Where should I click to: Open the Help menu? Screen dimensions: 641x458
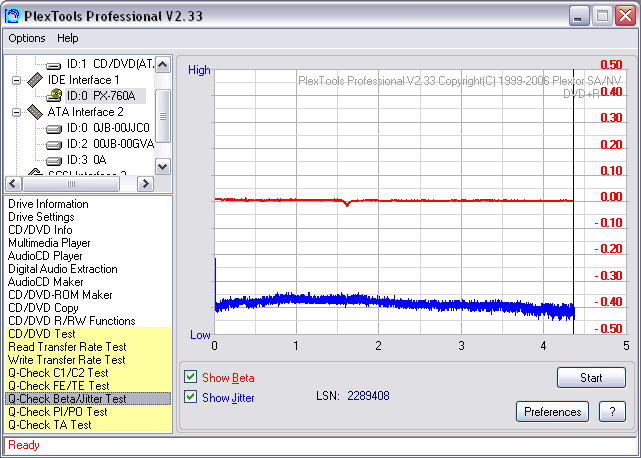tap(67, 38)
